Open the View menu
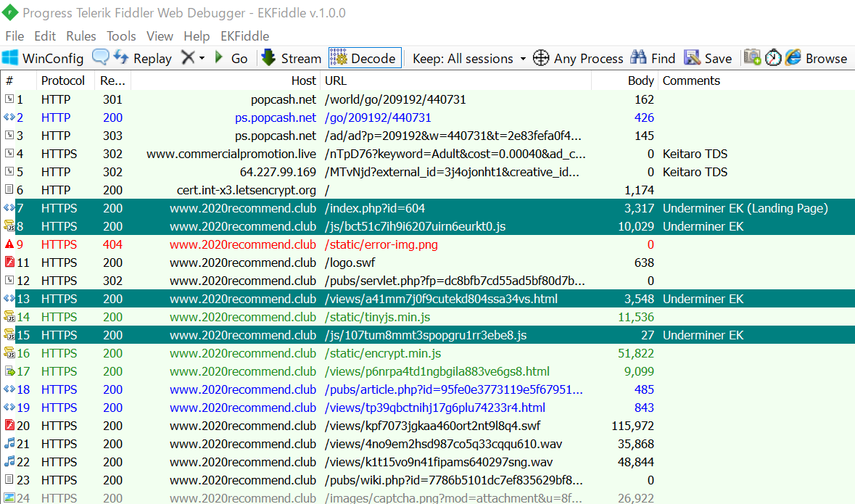The image size is (855, 504). click(160, 36)
